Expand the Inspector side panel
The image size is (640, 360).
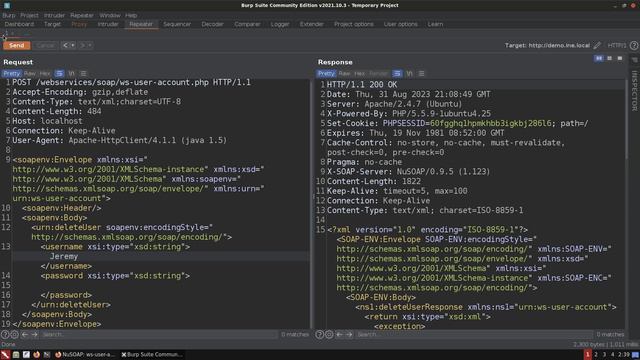click(x=634, y=90)
